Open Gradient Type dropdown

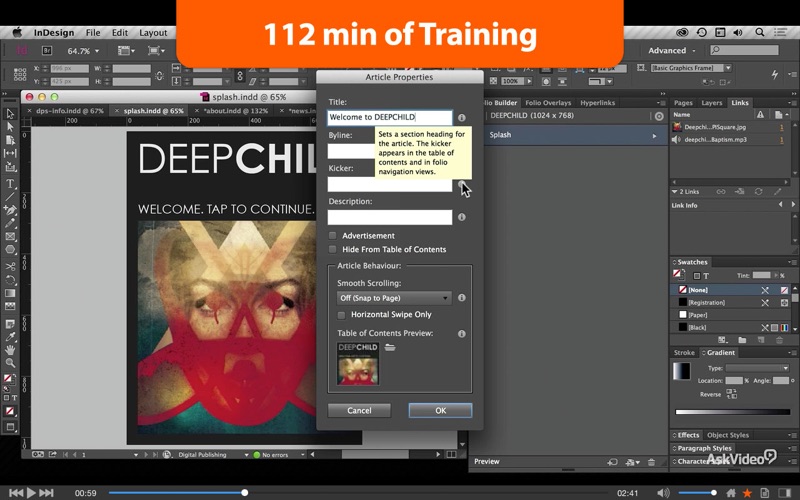click(x=758, y=368)
